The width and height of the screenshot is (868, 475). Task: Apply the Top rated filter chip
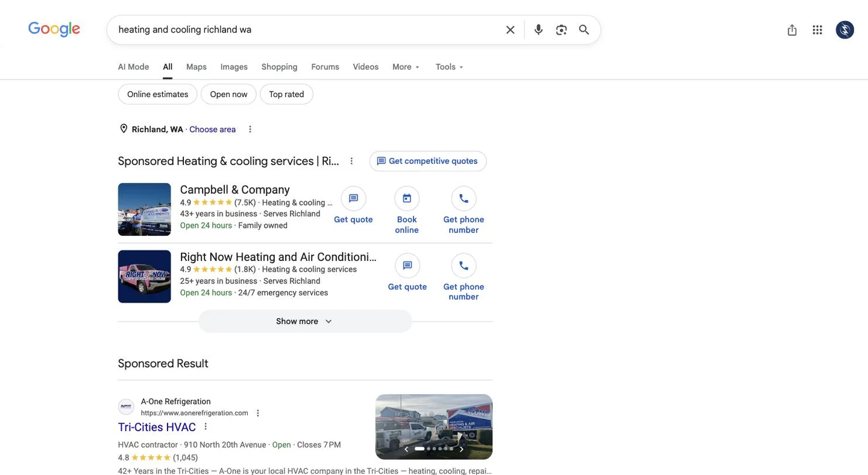[x=286, y=94]
